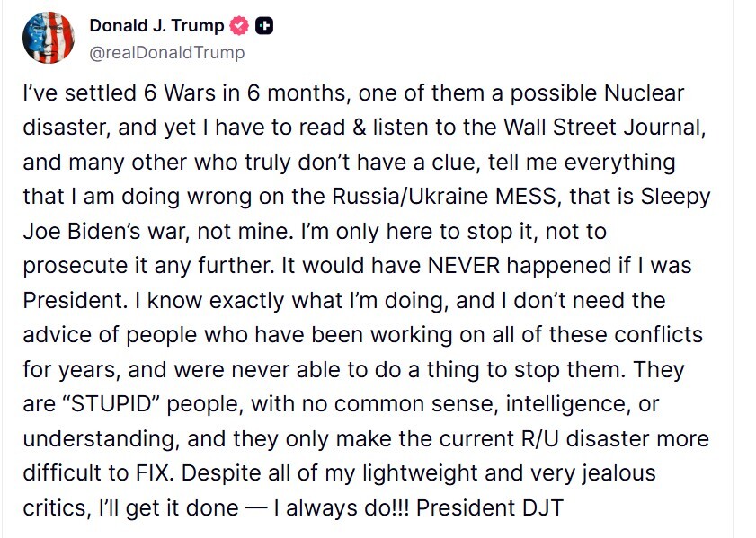Click the "President DJT" signature
The width and height of the screenshot is (756, 538).
(x=489, y=507)
